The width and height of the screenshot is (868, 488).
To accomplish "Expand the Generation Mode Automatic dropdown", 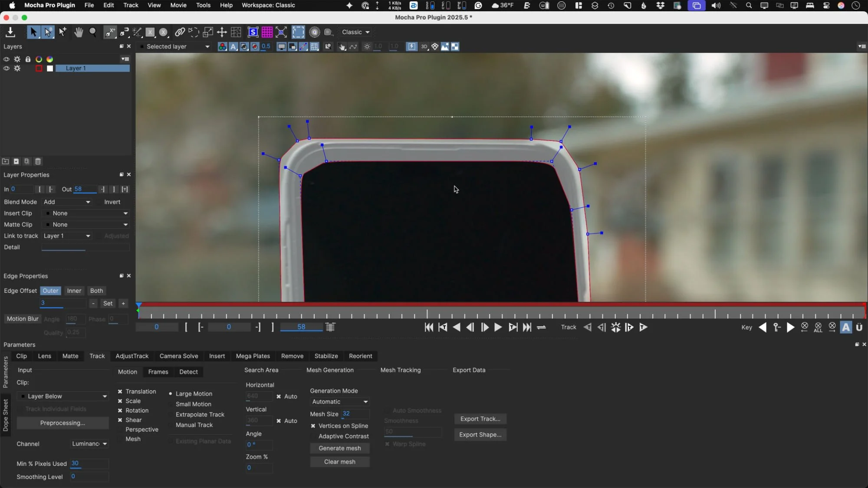I will pyautogui.click(x=339, y=402).
